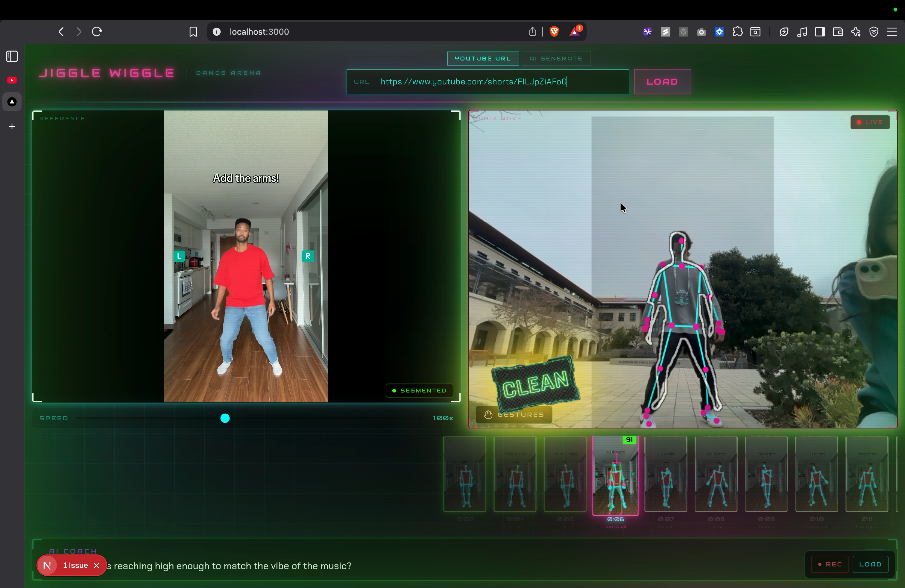Toggle the browser sidebar panel icon

click(820, 32)
